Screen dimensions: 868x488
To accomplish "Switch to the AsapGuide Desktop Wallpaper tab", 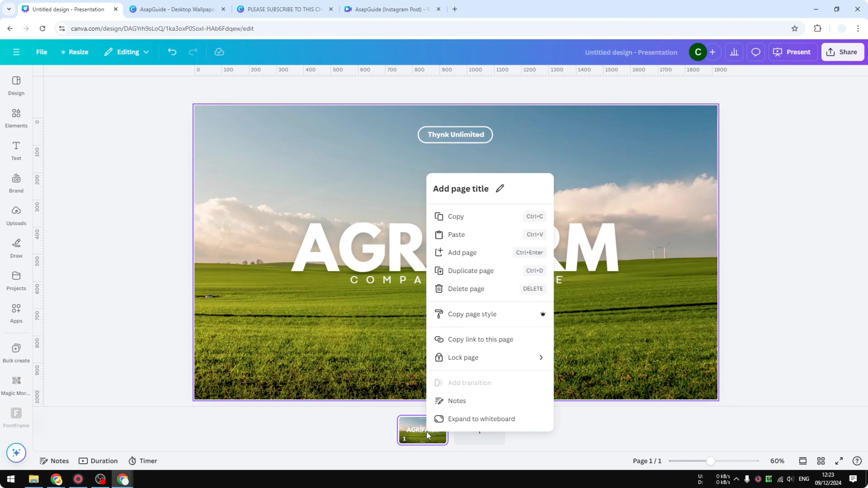I will (x=175, y=9).
